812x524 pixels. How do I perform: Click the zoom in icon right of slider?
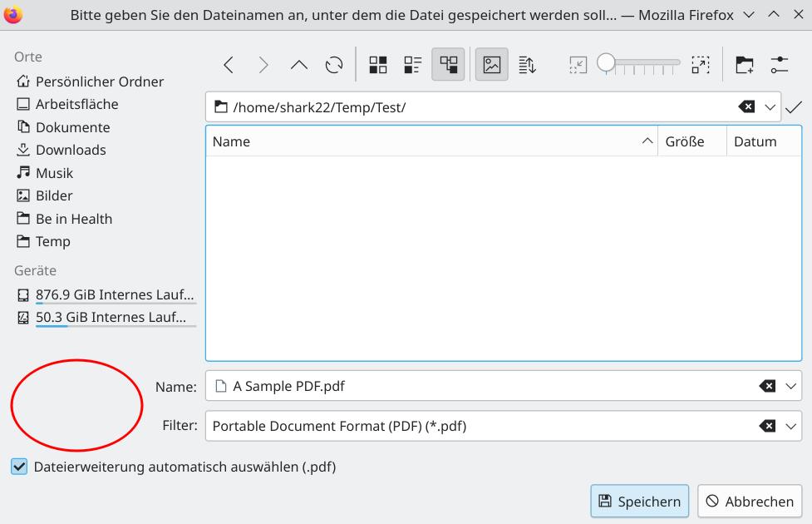[x=700, y=65]
